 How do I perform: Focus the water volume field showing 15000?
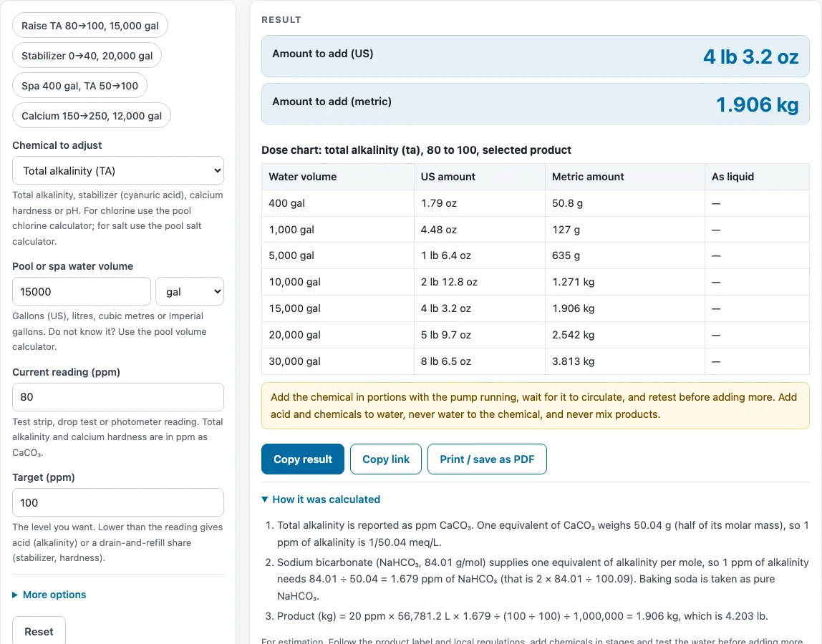tap(82, 291)
